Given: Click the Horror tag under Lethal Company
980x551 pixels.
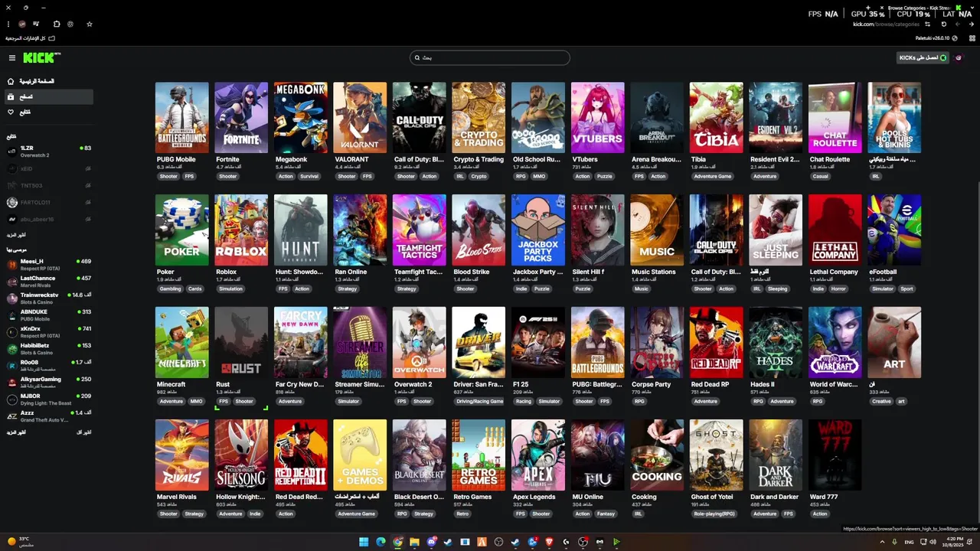Looking at the screenshot, I should (x=838, y=289).
